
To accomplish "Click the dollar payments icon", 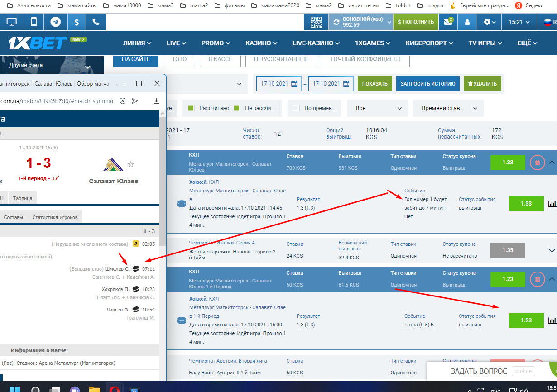I will (77, 22).
